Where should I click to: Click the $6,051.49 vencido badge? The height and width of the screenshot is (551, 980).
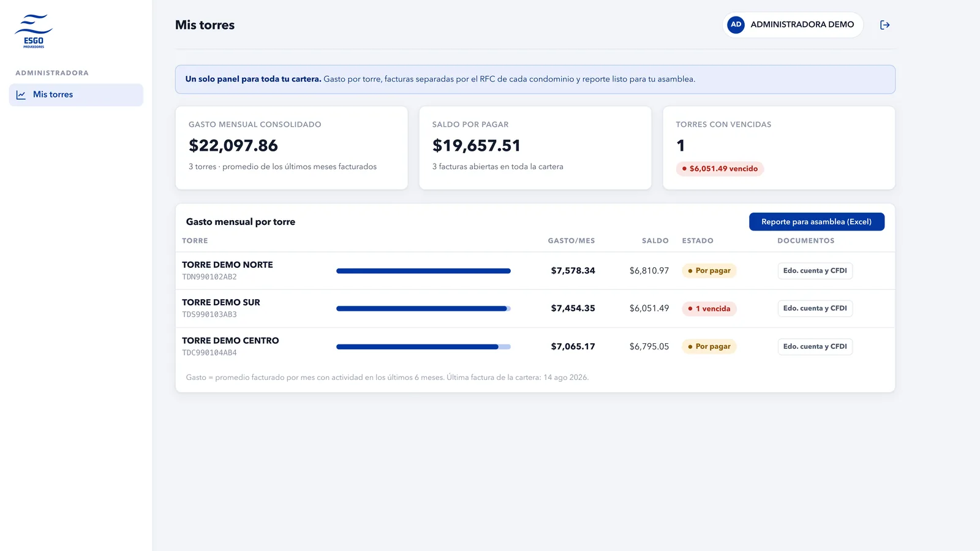(x=720, y=169)
